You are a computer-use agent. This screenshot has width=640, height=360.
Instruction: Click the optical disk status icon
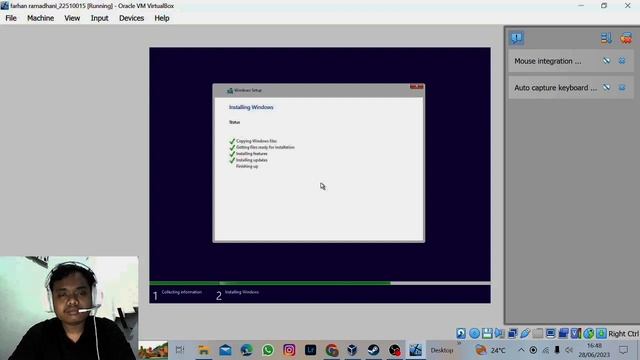tap(474, 333)
